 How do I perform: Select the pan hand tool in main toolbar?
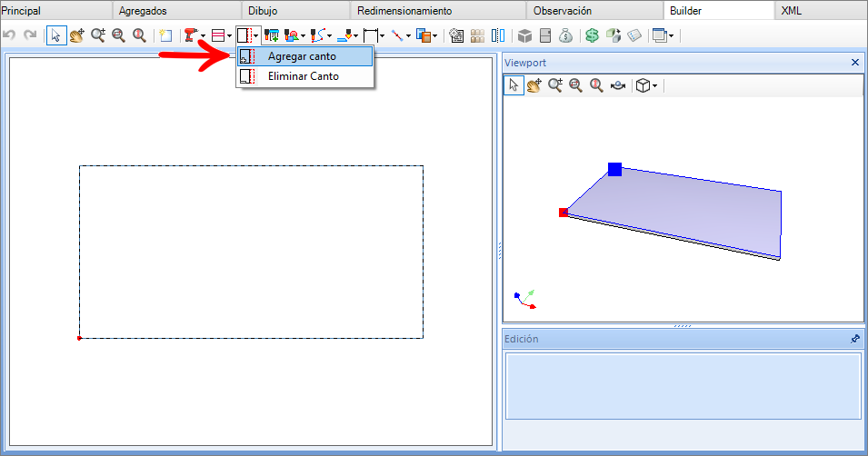click(76, 36)
